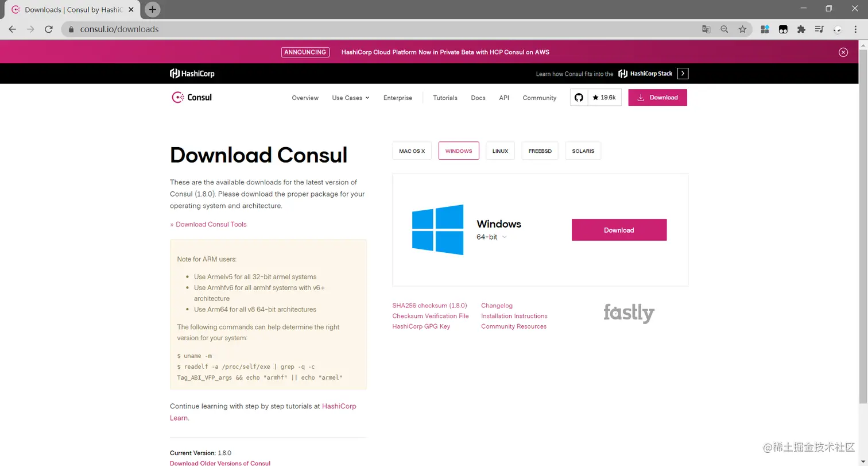The height and width of the screenshot is (466, 868).
Task: Click 'Note for ARM users:' text
Action: click(x=207, y=259)
